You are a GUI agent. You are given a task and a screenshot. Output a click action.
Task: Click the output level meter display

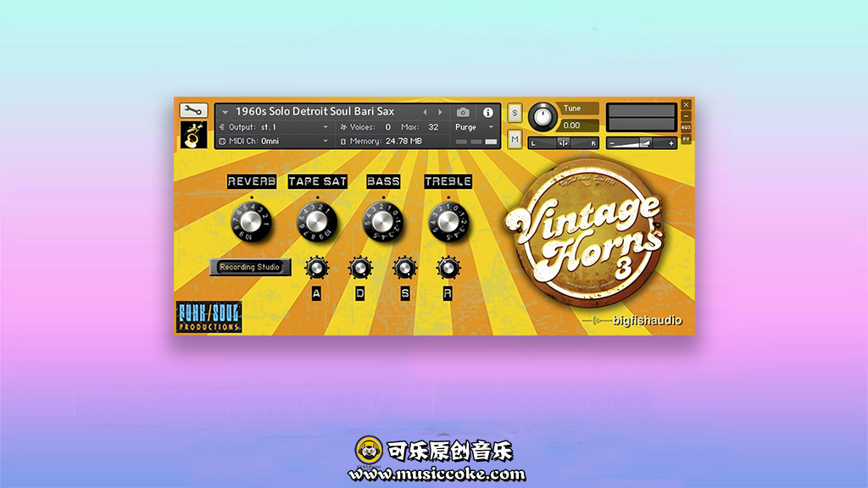coord(641,117)
